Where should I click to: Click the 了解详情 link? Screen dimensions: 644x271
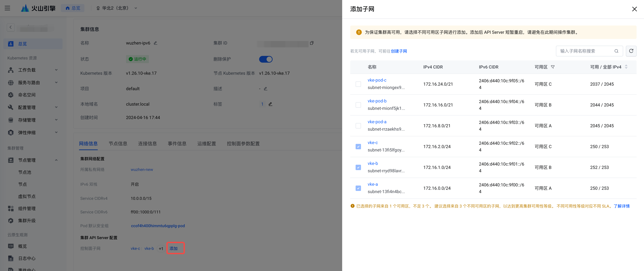621,206
